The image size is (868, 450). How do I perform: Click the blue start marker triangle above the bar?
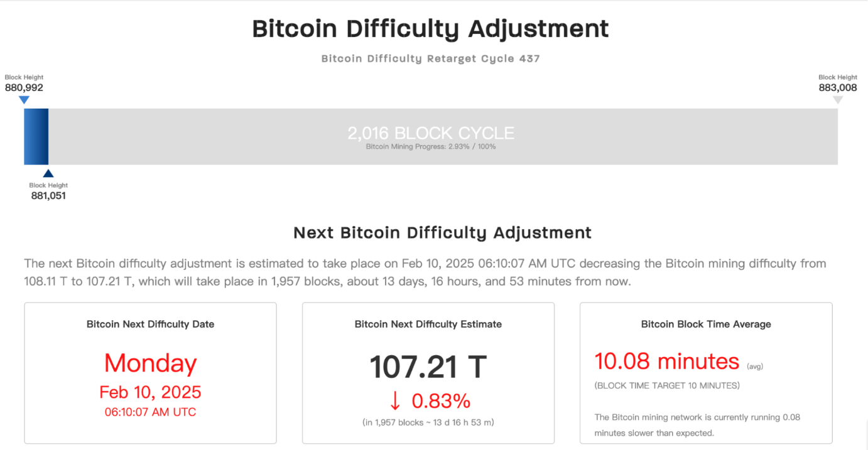[24, 100]
